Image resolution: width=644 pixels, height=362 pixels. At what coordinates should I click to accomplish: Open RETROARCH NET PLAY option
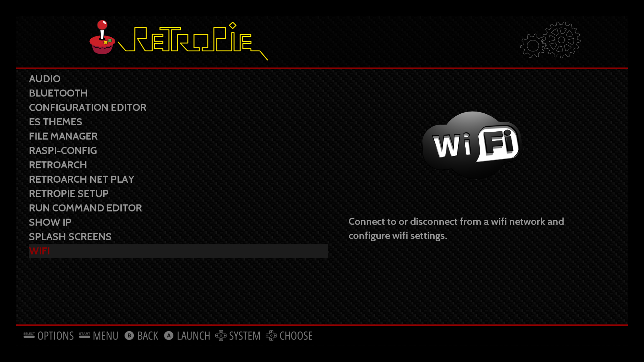click(x=82, y=179)
